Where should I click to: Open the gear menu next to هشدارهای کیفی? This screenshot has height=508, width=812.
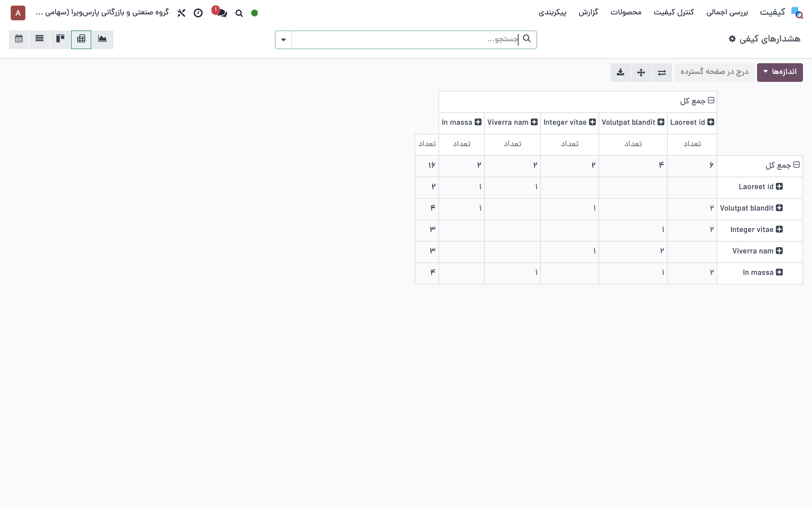(x=732, y=39)
